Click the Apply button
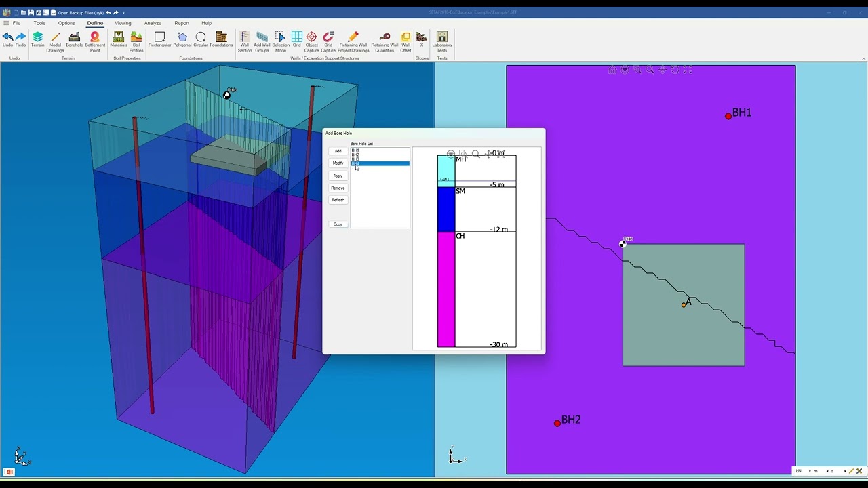The height and width of the screenshot is (488, 868). coord(338,176)
